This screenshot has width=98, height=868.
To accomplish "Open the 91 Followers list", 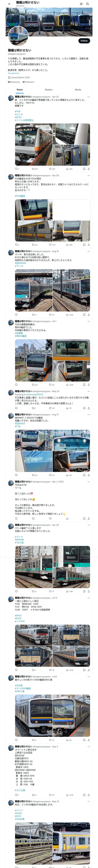I will pos(28,82).
